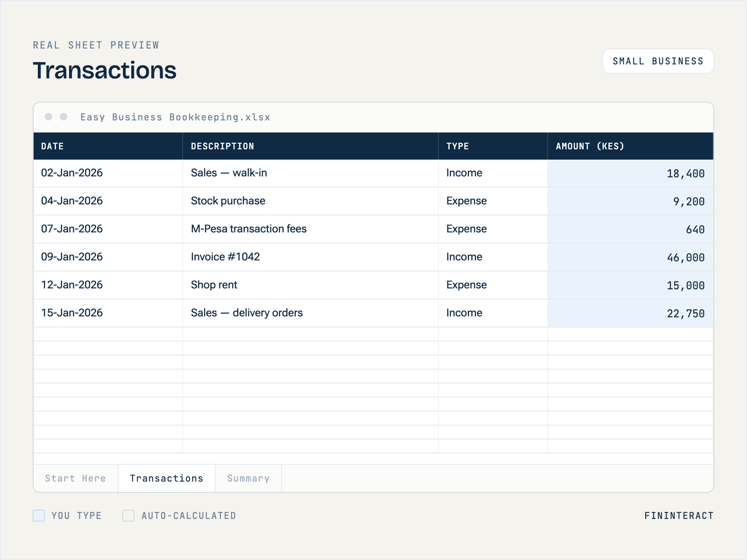Viewport: 747px width, 560px height.
Task: Open the Summary sheet tab
Action: (248, 478)
